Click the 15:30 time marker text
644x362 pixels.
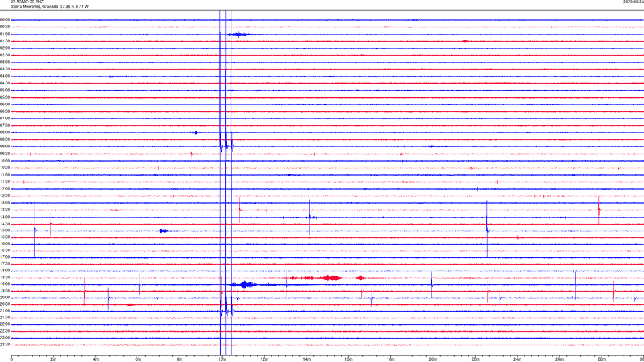coord(5,237)
